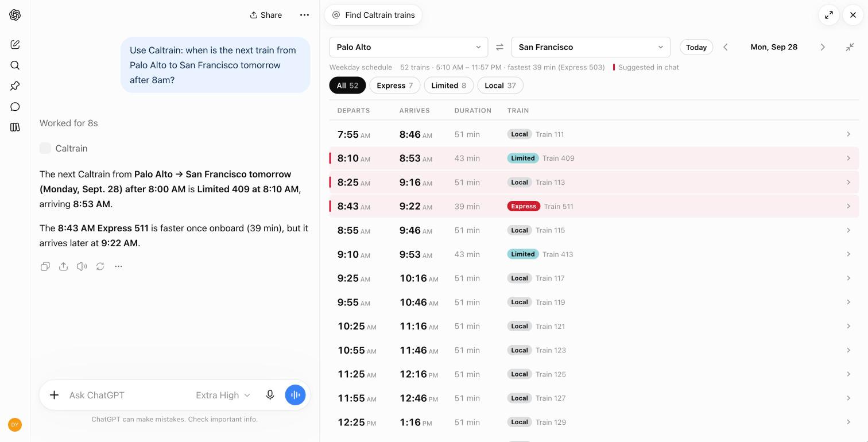Open chevron for Train 121 row
This screenshot has width=868, height=442.
pyautogui.click(x=848, y=326)
